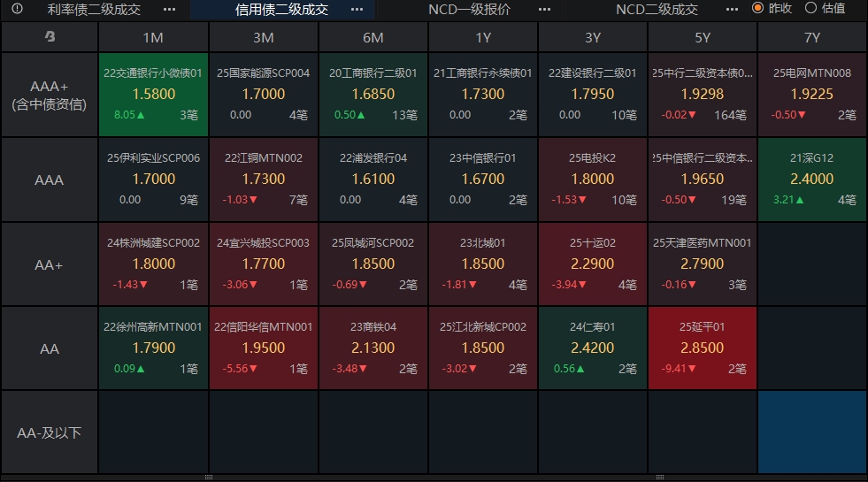Open the 25中信银行二级资本 cell
This screenshot has width=868, height=482.
click(702, 180)
